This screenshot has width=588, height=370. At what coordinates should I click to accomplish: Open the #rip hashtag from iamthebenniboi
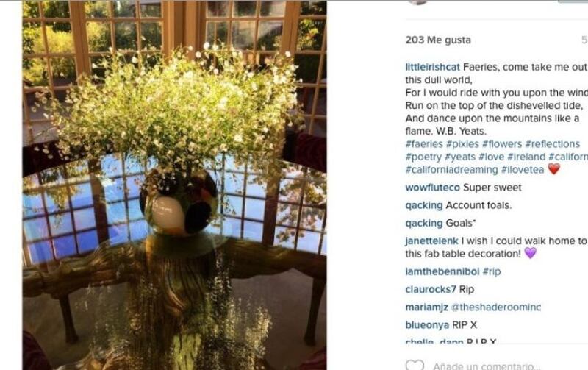pyautogui.click(x=492, y=271)
